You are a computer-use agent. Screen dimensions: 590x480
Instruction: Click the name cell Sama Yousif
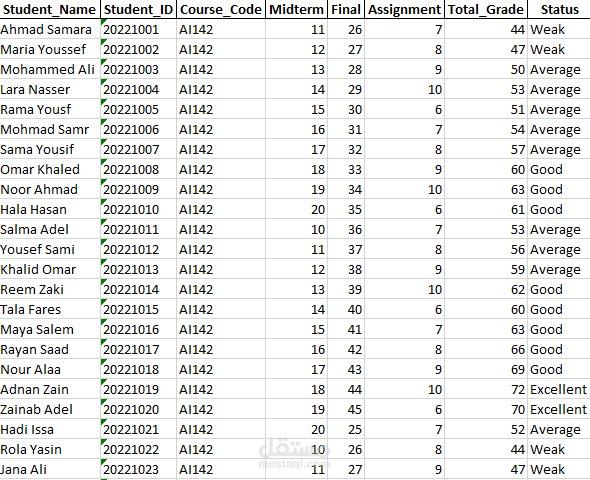50,149
